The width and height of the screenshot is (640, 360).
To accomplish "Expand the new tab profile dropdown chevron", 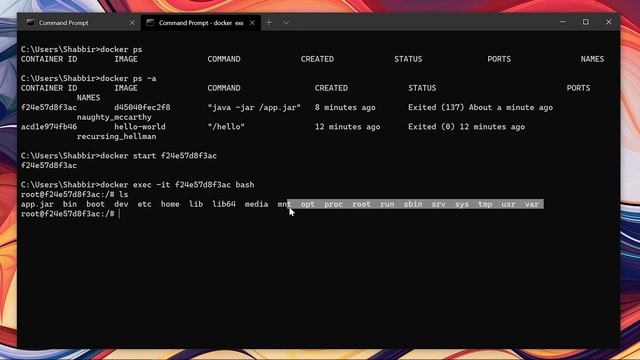I will [286, 23].
